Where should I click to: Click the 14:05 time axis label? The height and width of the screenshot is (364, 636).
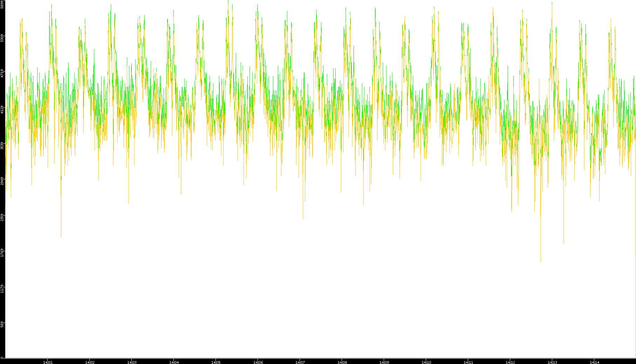216,362
